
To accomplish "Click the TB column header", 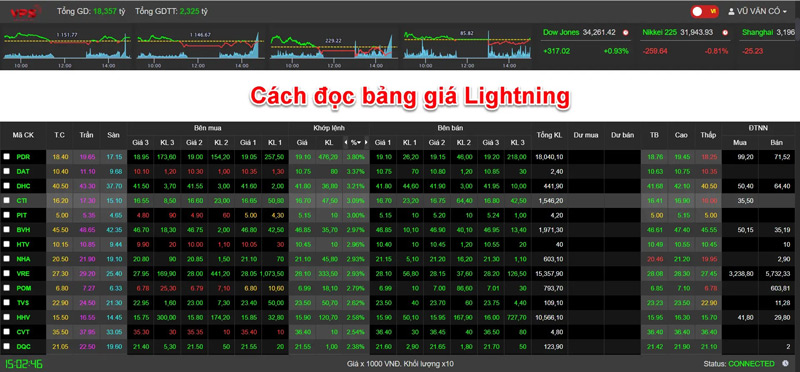I will point(654,135).
